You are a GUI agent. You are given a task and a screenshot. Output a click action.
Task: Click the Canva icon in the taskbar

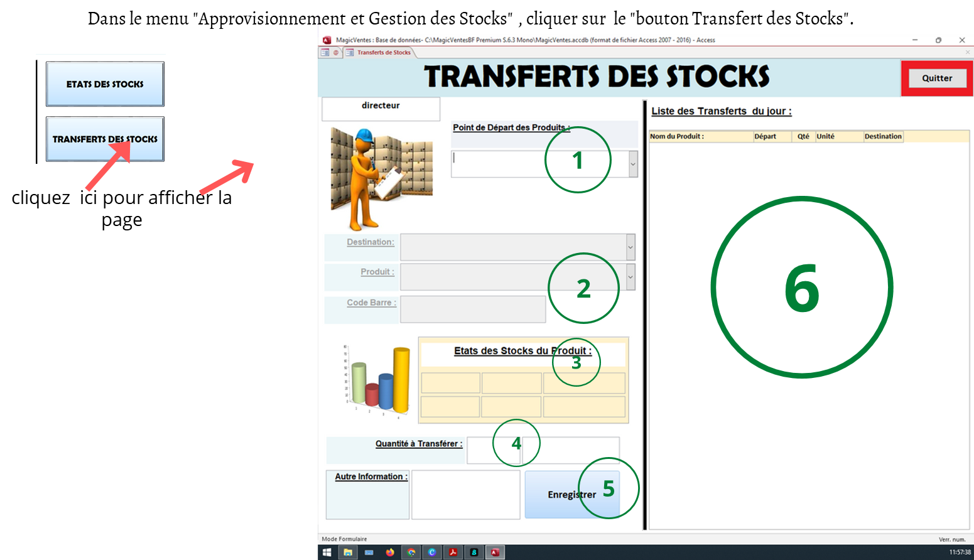click(432, 552)
